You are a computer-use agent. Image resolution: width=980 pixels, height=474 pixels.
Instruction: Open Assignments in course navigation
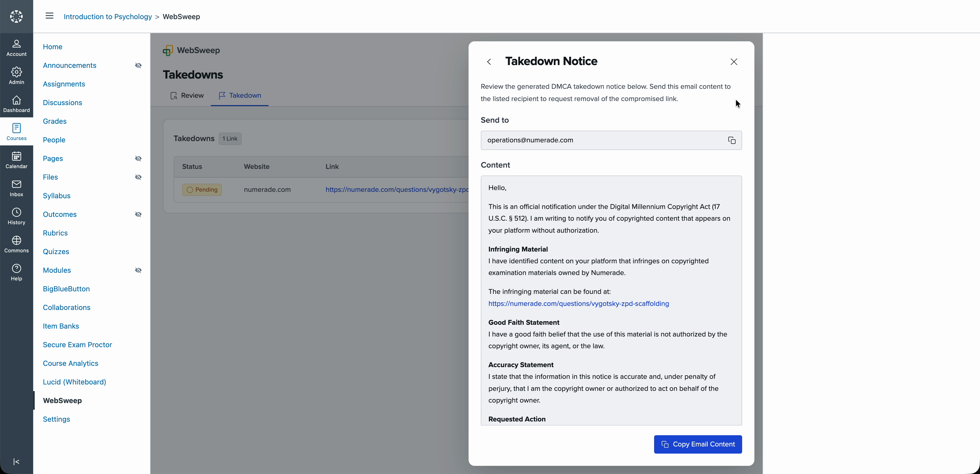64,84
